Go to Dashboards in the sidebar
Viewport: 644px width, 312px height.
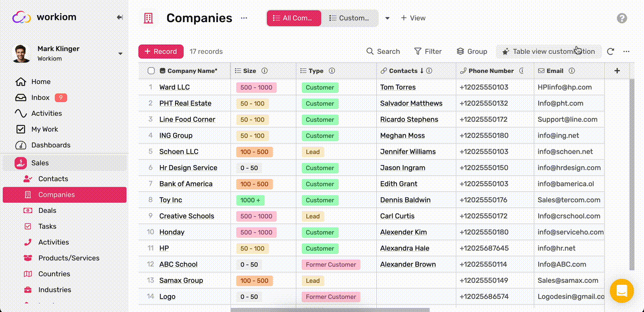tap(50, 145)
